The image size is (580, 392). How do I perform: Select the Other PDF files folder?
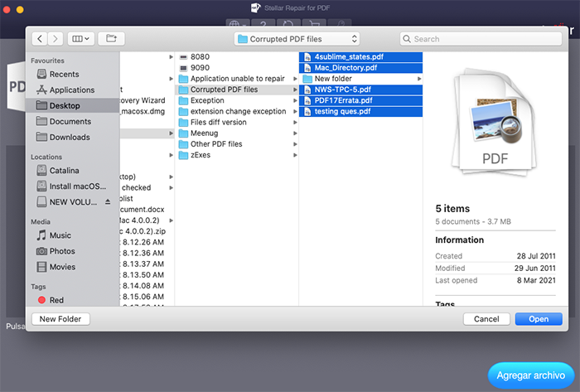tap(215, 143)
